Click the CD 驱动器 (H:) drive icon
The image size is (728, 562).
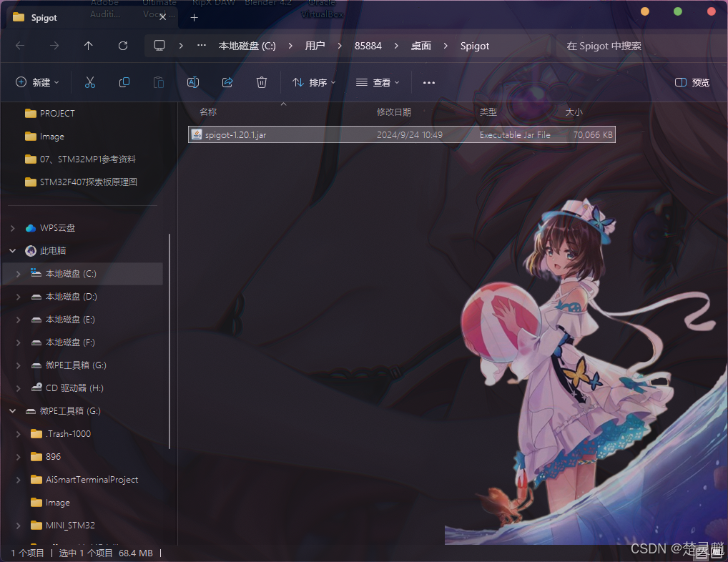click(36, 388)
